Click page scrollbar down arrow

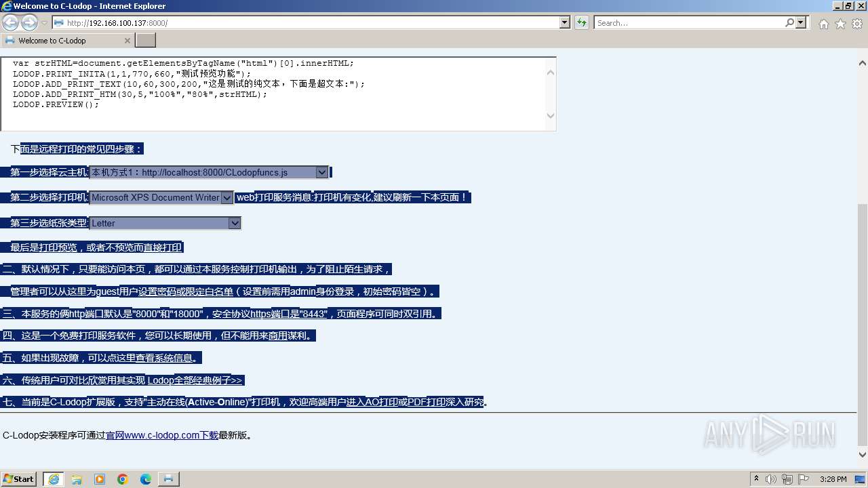pos(863,455)
